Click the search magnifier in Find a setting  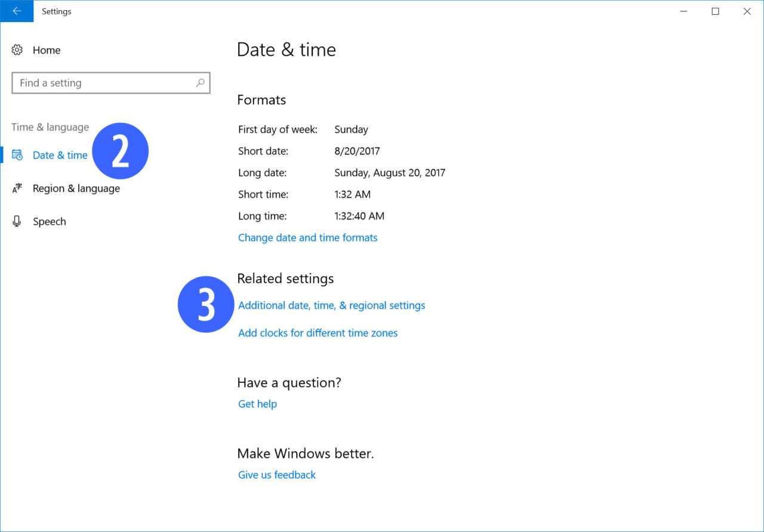201,83
